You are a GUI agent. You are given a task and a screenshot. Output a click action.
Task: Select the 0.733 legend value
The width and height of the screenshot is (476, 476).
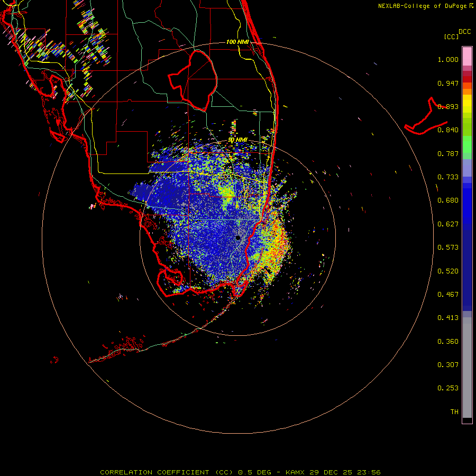(448, 177)
